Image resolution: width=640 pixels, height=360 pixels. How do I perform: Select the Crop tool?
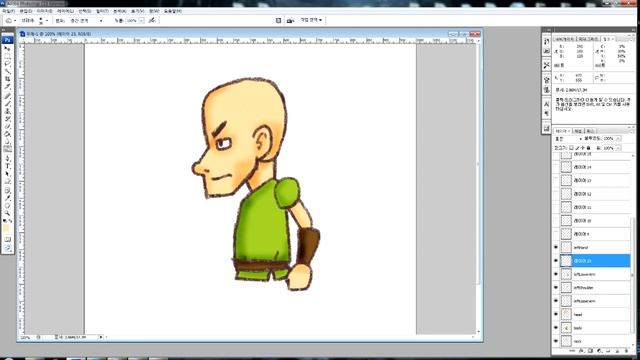tap(7, 79)
